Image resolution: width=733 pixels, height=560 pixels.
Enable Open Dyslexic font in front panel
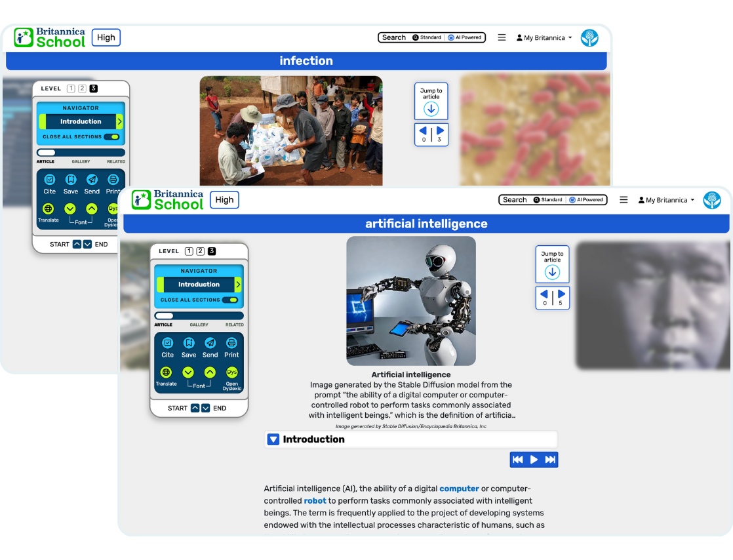click(231, 372)
